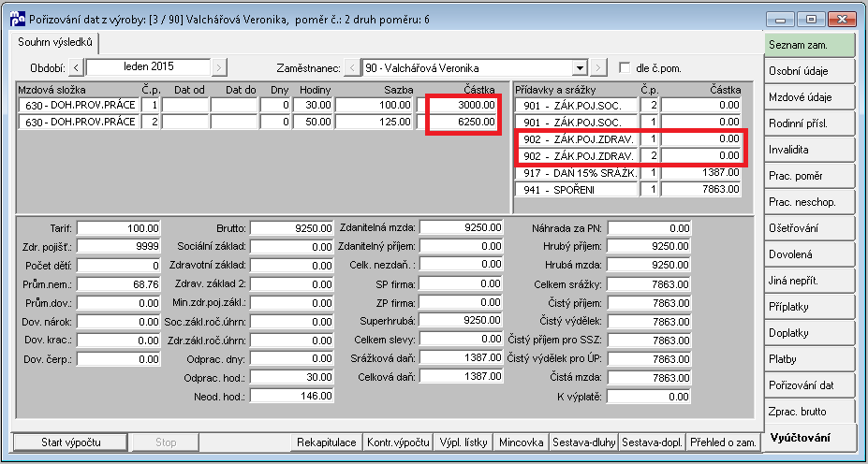Click Zdr. pojišť. field 9999

pyautogui.click(x=119, y=247)
